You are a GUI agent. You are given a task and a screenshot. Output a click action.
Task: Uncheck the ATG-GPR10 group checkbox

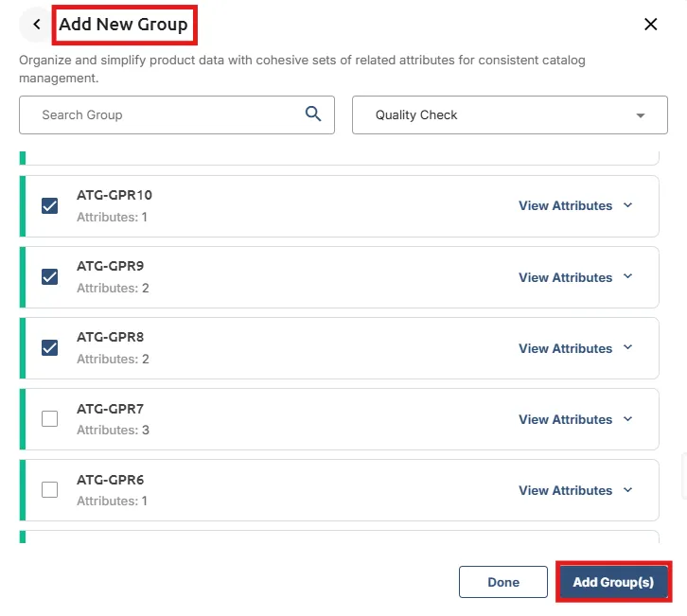click(x=49, y=206)
